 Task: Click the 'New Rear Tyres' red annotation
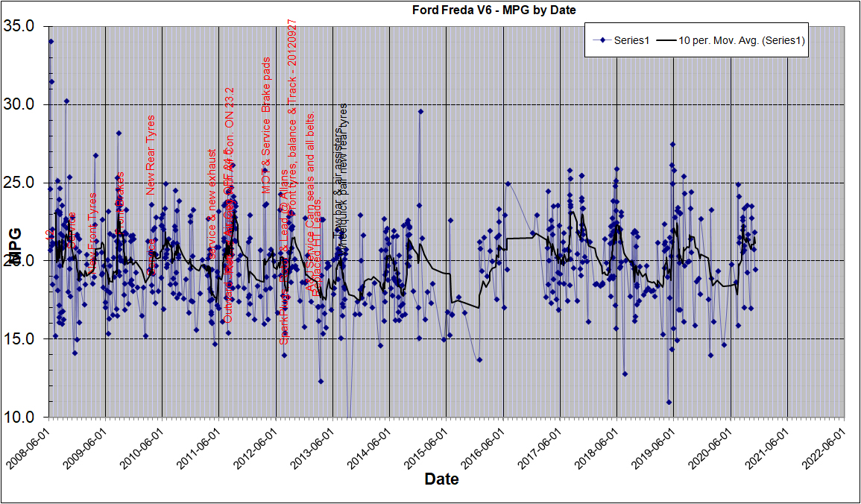(x=151, y=155)
